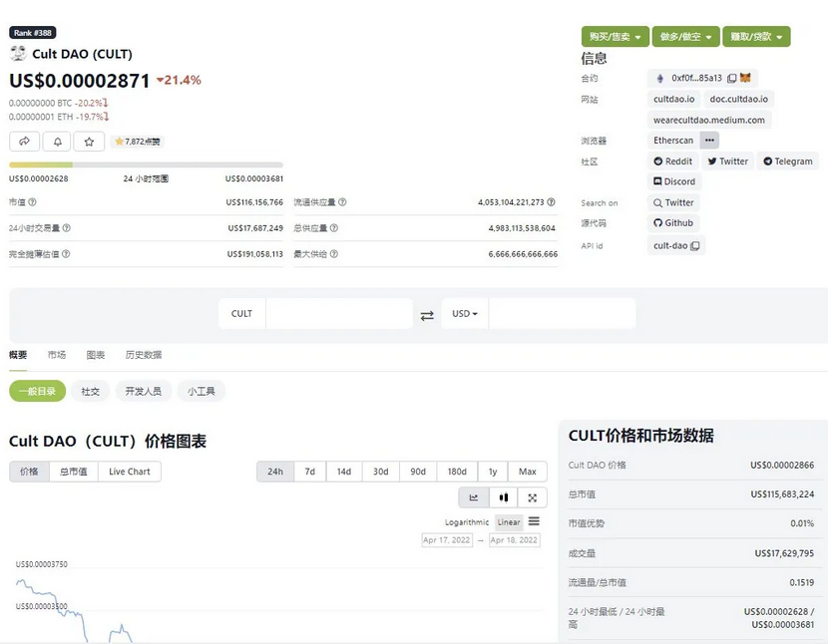The height and width of the screenshot is (644, 833).
Task: Select 一般目录 pill tab
Action: 37,391
